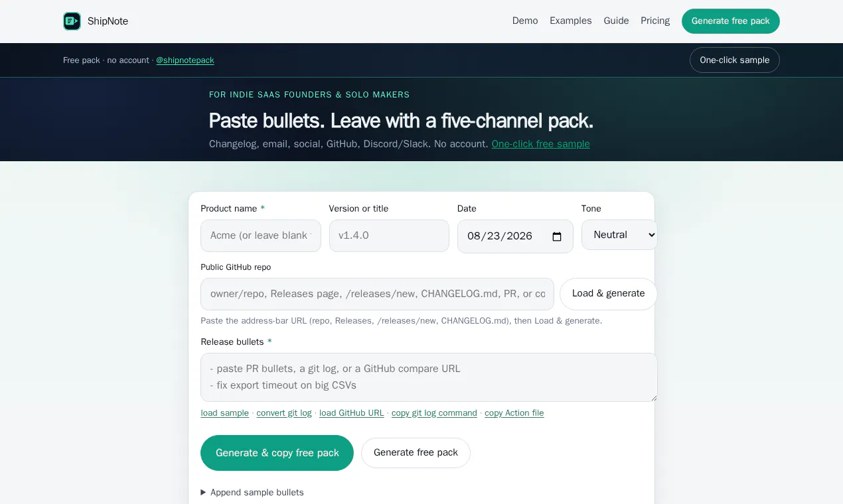
Task: Focus the Public GitHub repo input
Action: pyautogui.click(x=377, y=294)
